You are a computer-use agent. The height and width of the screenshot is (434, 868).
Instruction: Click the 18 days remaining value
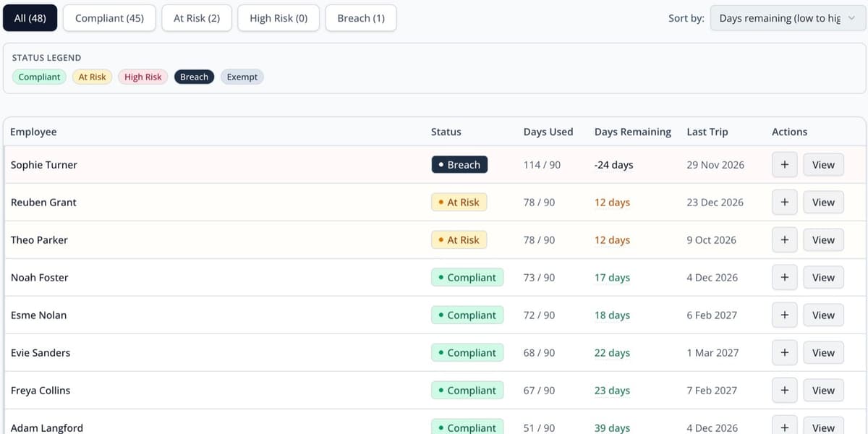tap(612, 315)
